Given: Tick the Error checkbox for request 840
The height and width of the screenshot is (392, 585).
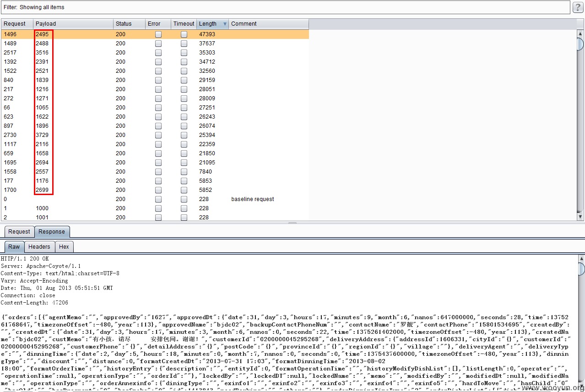Looking at the screenshot, I should [158, 80].
